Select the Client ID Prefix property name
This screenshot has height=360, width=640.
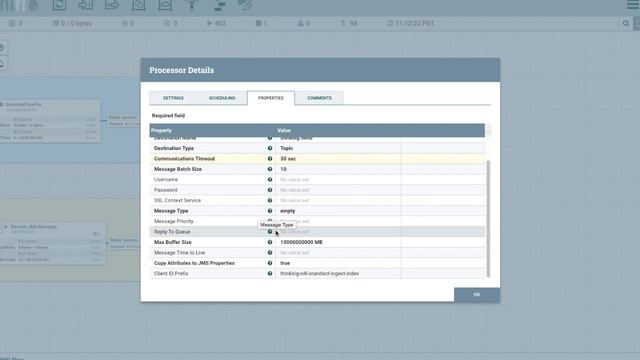171,273
